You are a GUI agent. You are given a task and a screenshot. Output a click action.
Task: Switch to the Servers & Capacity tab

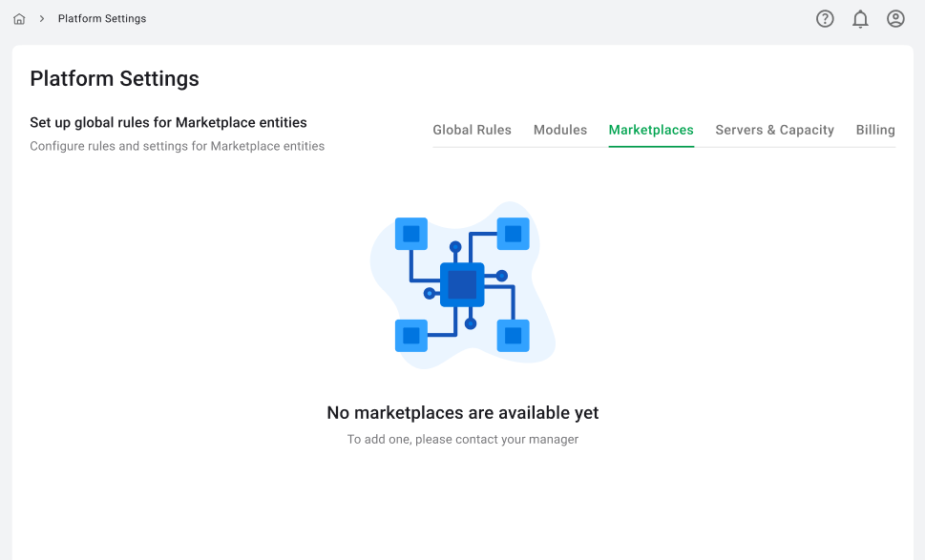click(774, 130)
